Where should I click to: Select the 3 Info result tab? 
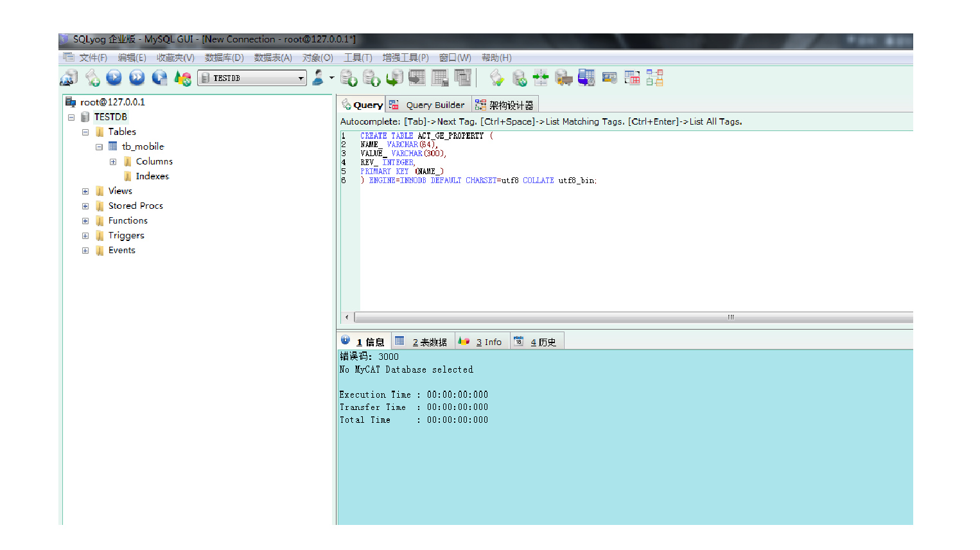tap(482, 342)
